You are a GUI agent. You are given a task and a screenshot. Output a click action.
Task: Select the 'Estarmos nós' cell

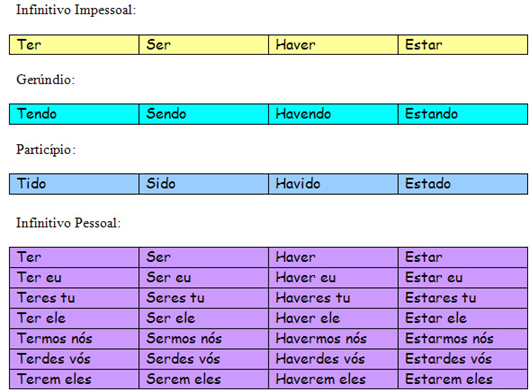click(x=463, y=339)
